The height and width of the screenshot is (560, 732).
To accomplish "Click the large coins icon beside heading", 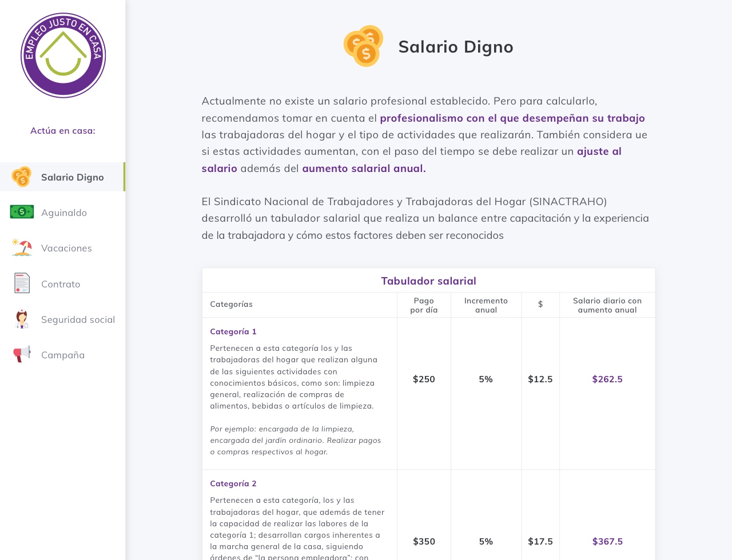I will click(364, 46).
